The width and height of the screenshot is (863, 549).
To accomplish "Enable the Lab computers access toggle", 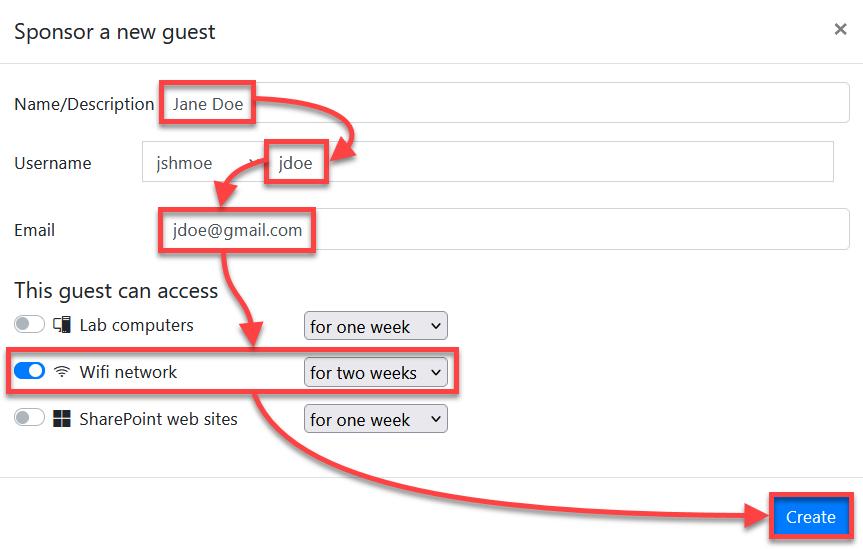I will point(29,324).
